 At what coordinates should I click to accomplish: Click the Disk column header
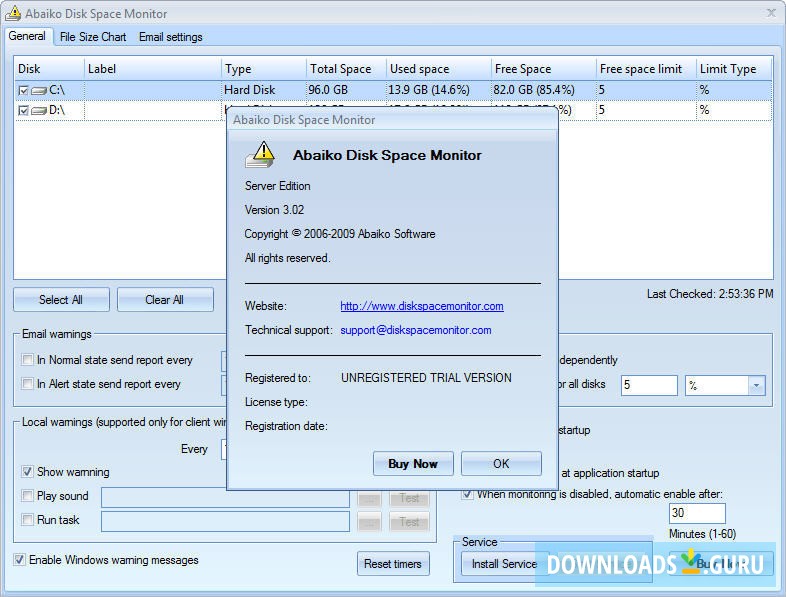coord(49,69)
